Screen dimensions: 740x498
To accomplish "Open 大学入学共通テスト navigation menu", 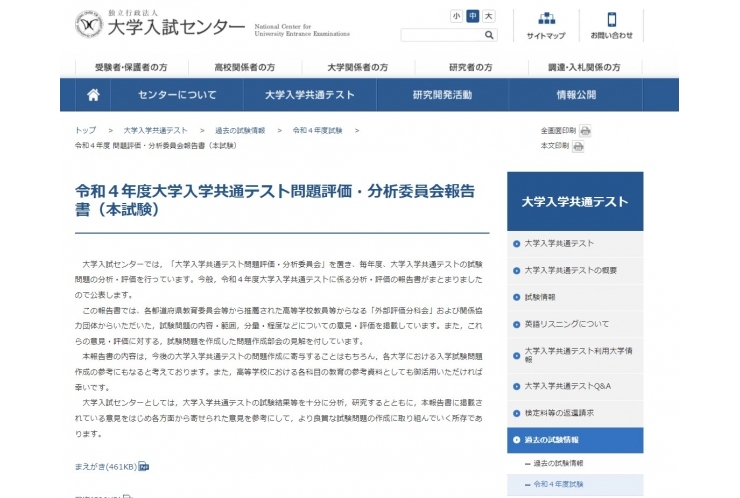I will (310, 95).
